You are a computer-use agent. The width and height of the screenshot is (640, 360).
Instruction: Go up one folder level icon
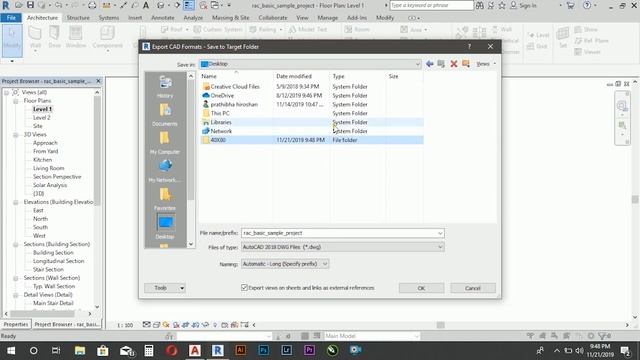[441, 64]
